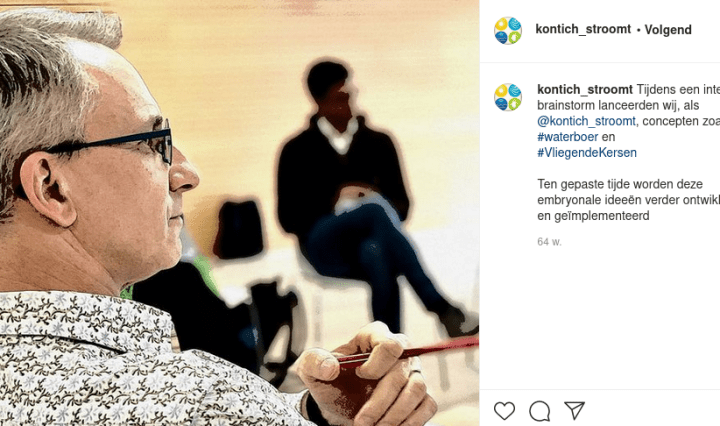Open the #VliegendeKersen hashtag
The image size is (720, 426).
pyautogui.click(x=587, y=152)
